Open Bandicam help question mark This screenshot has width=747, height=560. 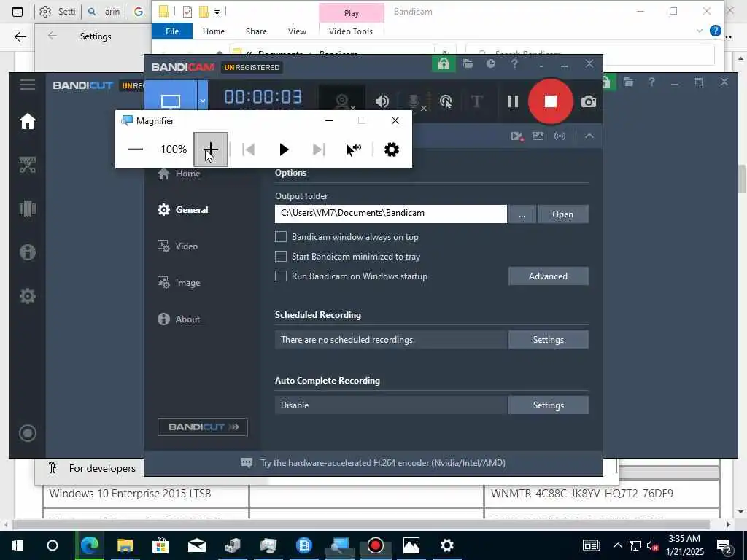pyautogui.click(x=514, y=63)
